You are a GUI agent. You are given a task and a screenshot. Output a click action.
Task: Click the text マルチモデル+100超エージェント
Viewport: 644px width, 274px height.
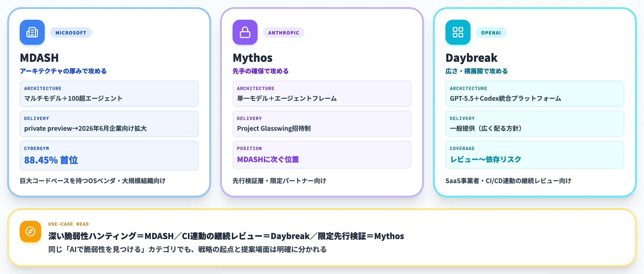coord(73,98)
